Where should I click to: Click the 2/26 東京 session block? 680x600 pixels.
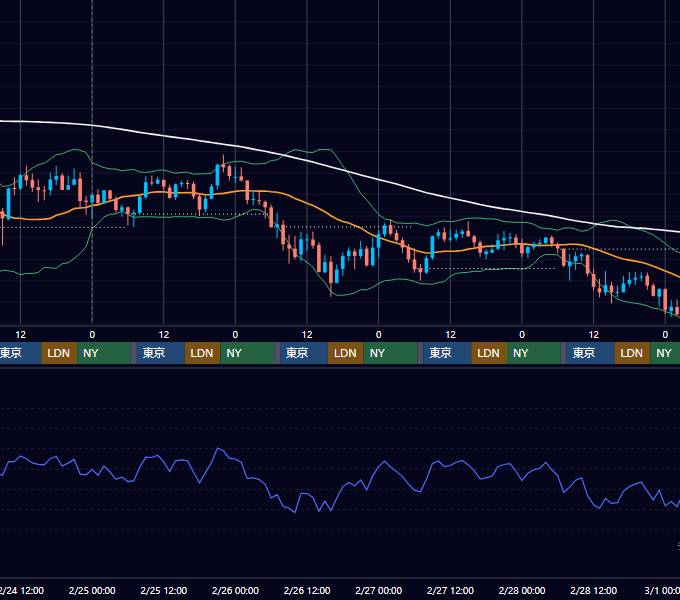point(304,353)
